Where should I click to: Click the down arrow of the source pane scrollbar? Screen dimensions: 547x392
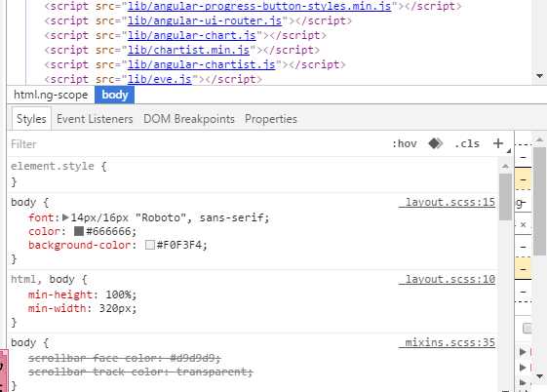click(x=539, y=76)
